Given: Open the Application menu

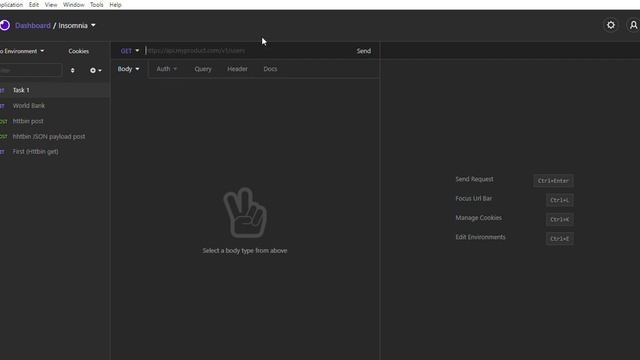Looking at the screenshot, I should [11, 4].
